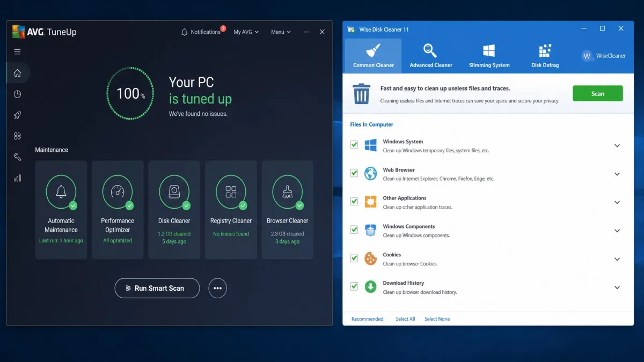644x362 pixels.
Task: Open the Performance Optimizer gauge icon
Action: (x=118, y=191)
